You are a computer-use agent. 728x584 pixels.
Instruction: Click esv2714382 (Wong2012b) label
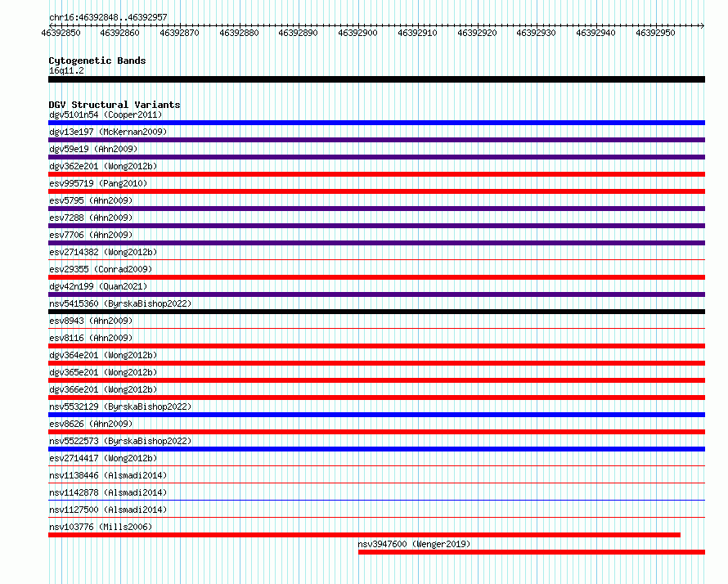pyautogui.click(x=103, y=252)
